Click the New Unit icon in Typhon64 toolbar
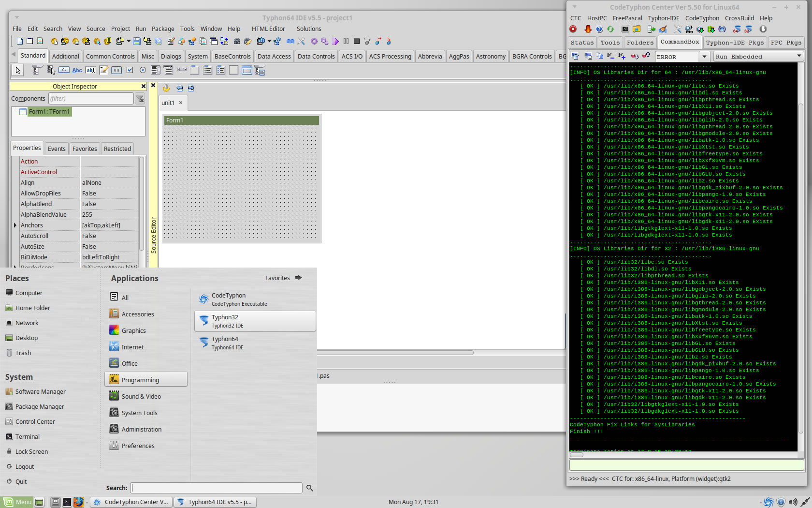 click(20, 42)
